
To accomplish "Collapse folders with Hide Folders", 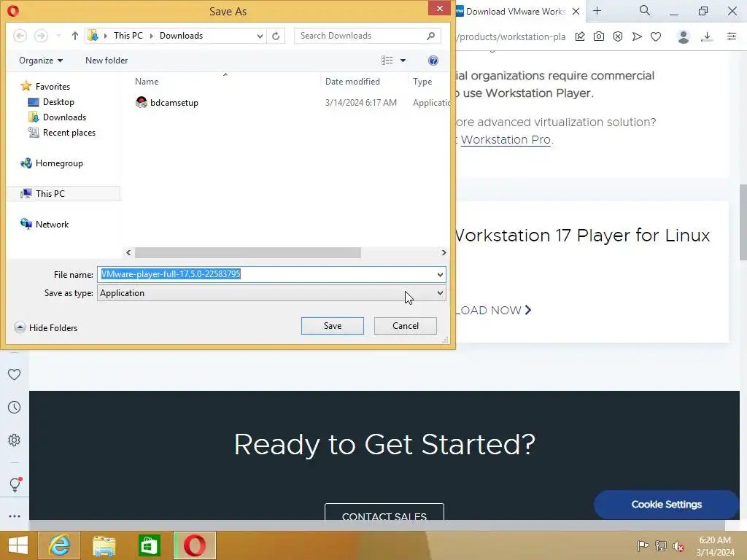I will pos(46,327).
